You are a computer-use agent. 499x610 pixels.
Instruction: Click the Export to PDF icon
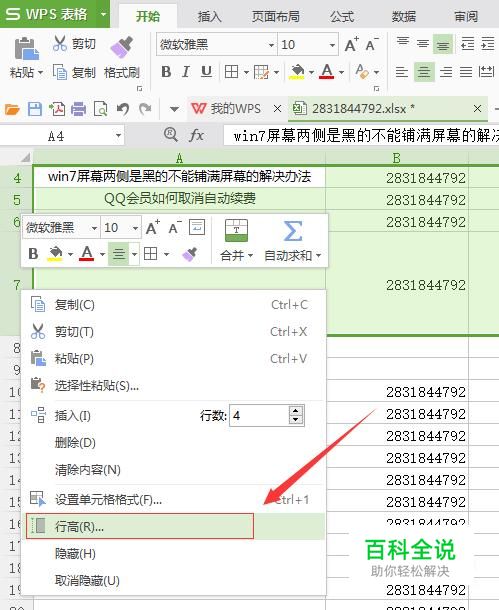(x=57, y=109)
